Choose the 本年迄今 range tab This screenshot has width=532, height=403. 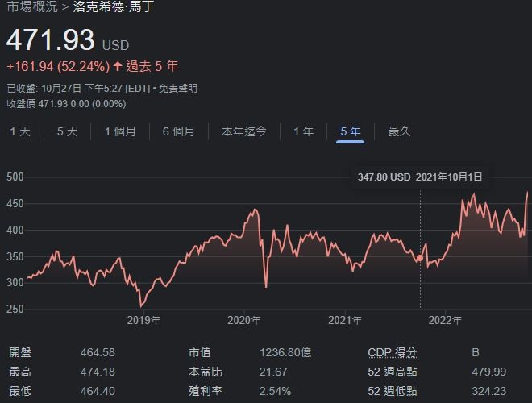click(x=244, y=131)
